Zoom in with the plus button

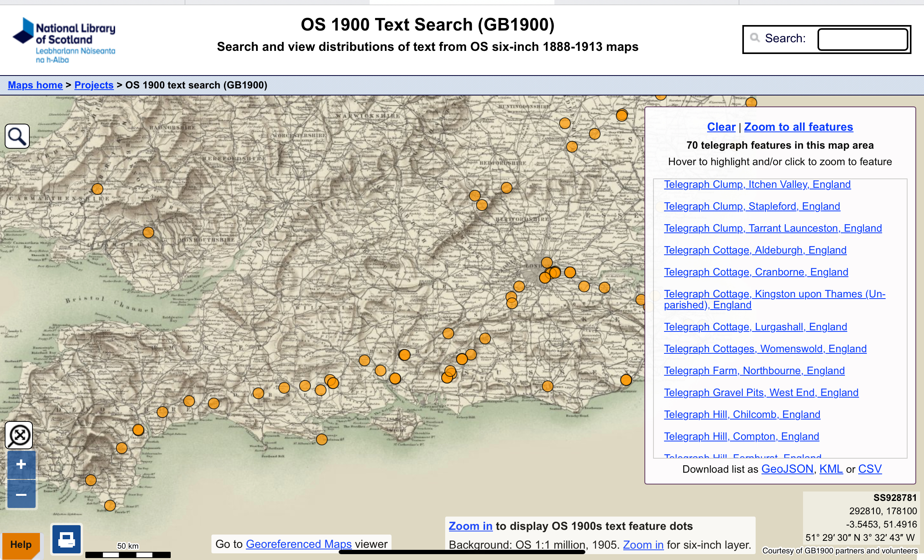tap(21, 465)
